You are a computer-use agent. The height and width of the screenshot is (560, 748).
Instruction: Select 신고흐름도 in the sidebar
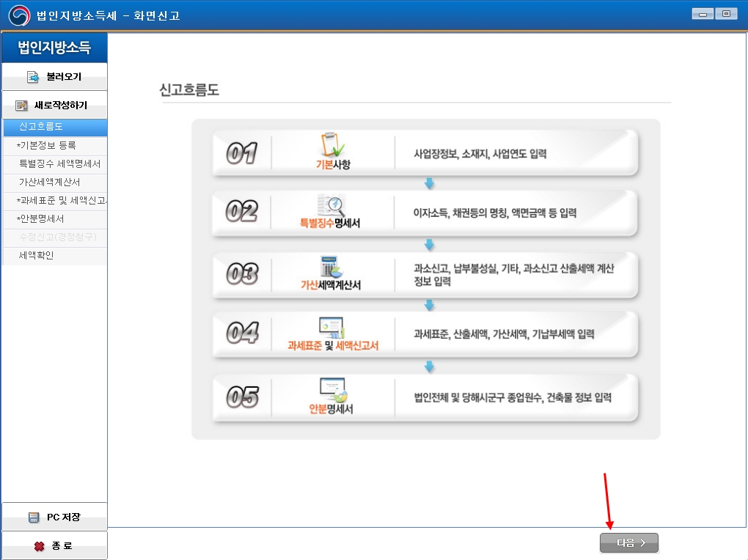click(55, 127)
